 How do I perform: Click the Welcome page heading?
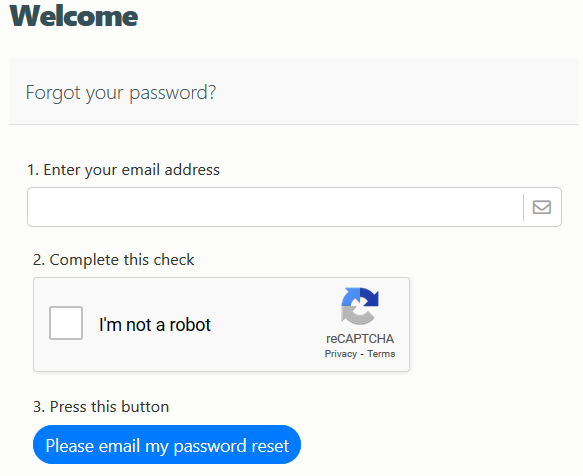pos(74,16)
